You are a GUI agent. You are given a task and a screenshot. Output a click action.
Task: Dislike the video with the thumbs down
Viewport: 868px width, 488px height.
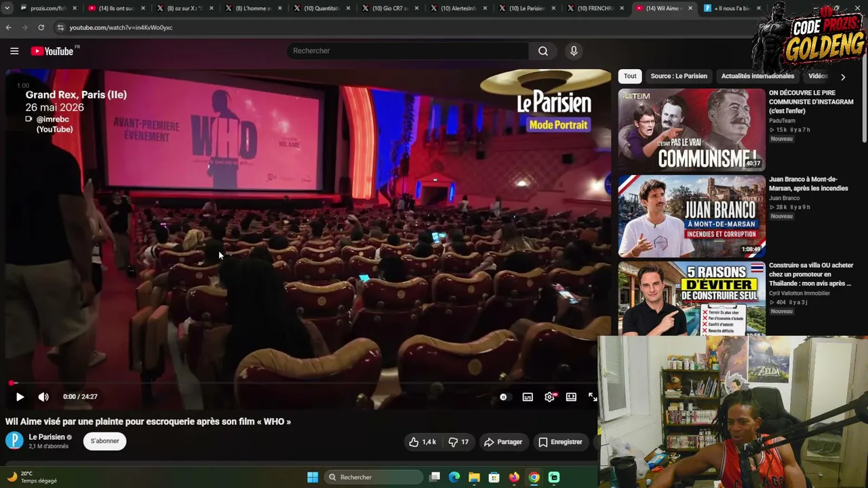(x=458, y=442)
